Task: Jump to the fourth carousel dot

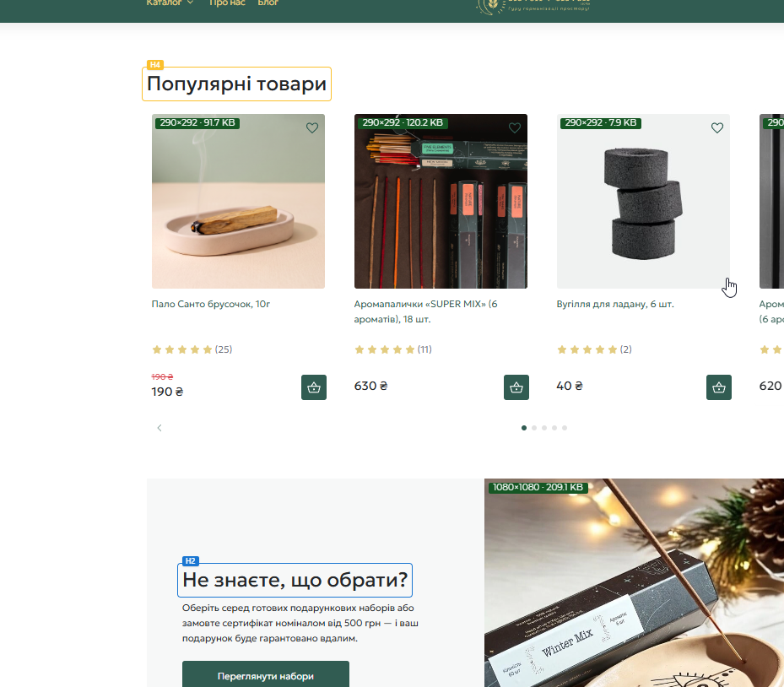Action: point(554,428)
